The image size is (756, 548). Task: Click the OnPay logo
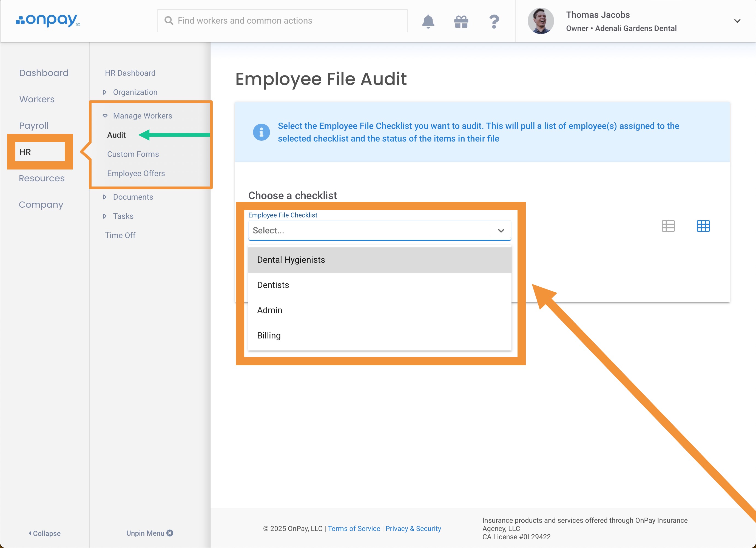pos(48,20)
